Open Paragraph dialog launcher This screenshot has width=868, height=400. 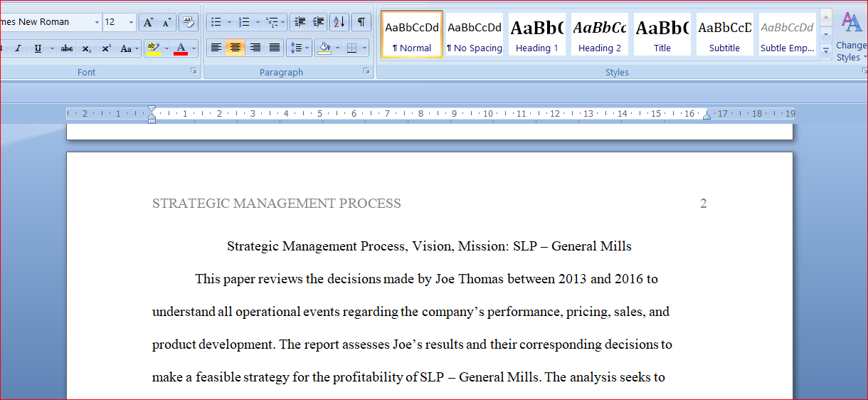coord(367,71)
